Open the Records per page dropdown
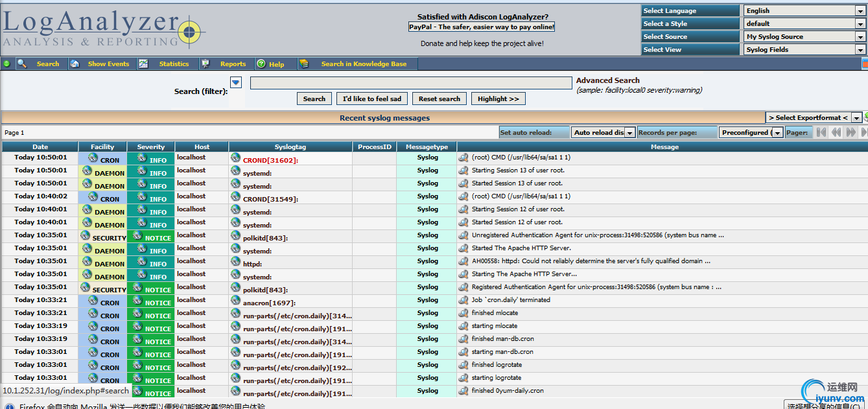868x409 pixels. pos(751,132)
